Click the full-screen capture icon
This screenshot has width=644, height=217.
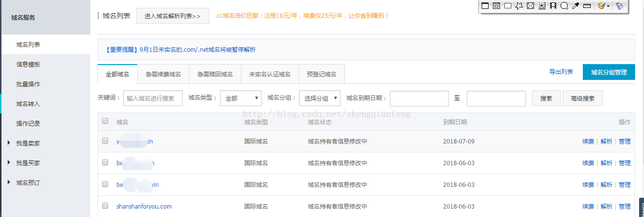point(530,6)
